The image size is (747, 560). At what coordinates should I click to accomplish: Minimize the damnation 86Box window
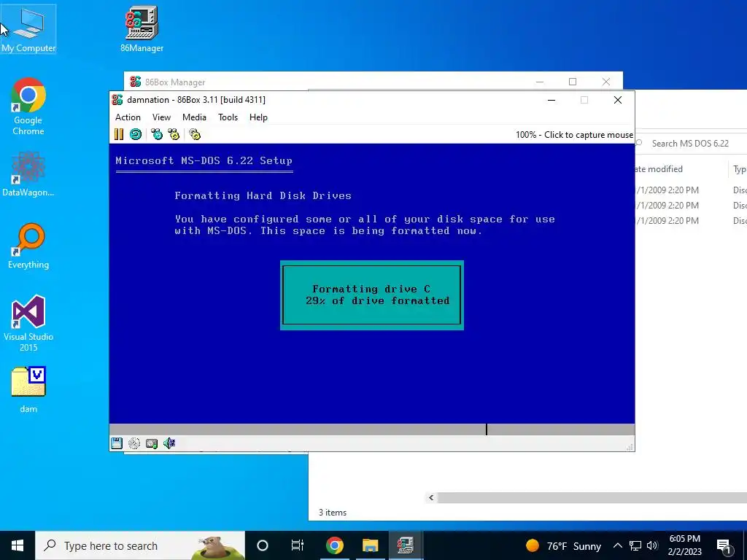click(x=551, y=100)
